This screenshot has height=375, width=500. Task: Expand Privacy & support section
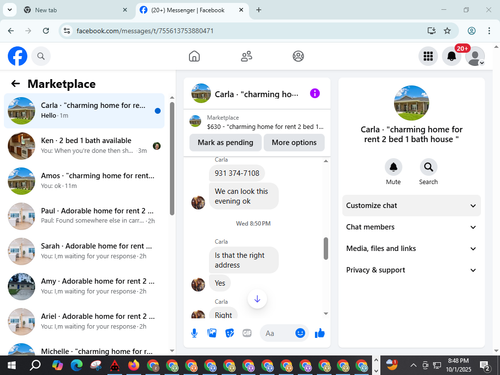point(411,270)
